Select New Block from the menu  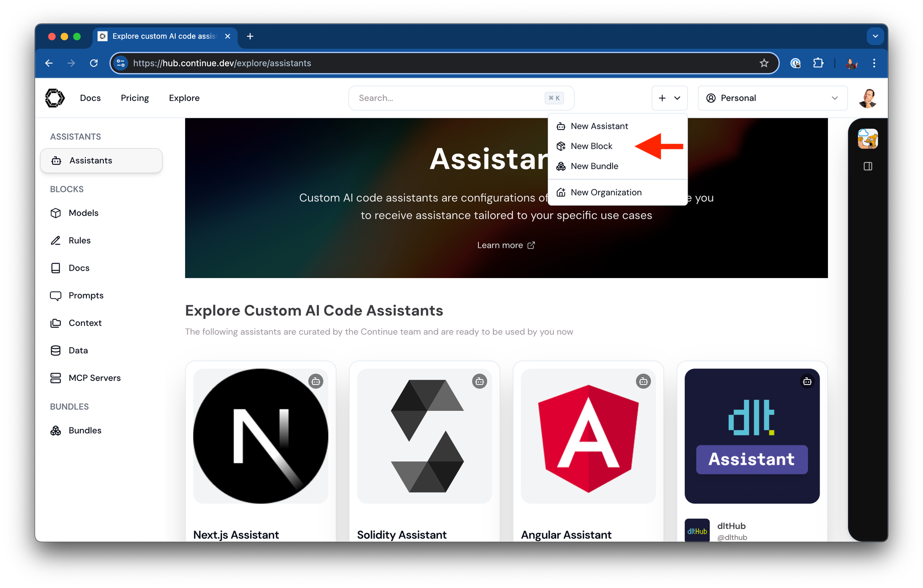coord(591,146)
